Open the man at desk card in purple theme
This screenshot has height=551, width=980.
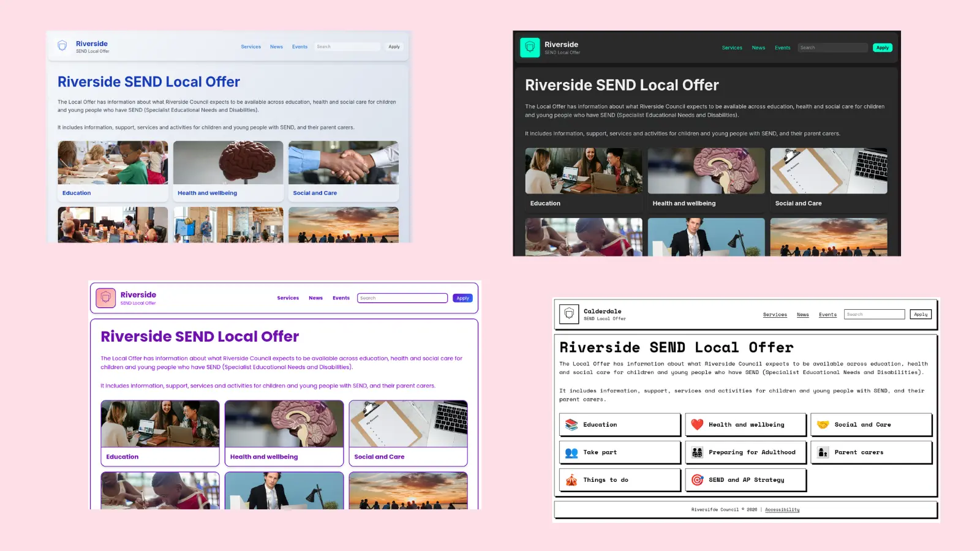pyautogui.click(x=284, y=490)
